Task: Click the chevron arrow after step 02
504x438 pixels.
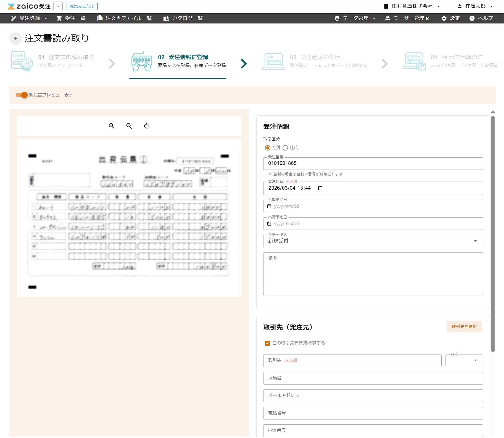Action: pyautogui.click(x=244, y=63)
